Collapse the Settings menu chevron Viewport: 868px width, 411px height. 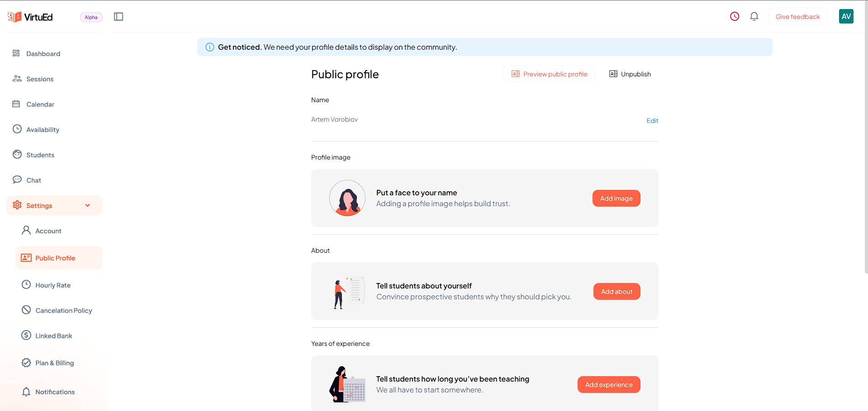click(88, 205)
